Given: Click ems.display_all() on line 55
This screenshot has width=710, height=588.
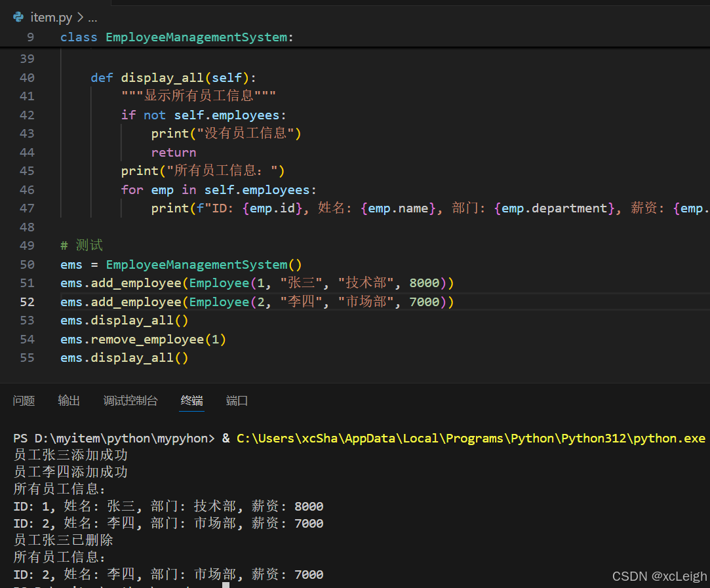Looking at the screenshot, I should (x=125, y=358).
